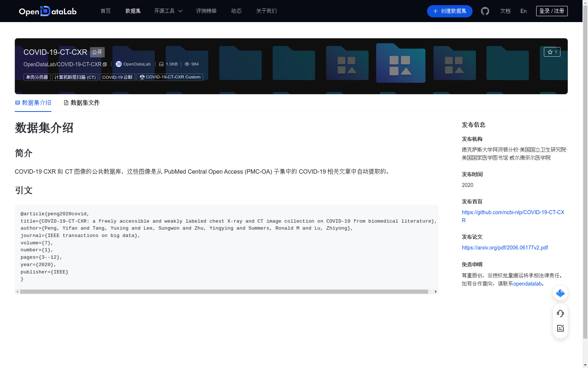
Task: Open the OpenDataLab logo home link
Action: click(48, 11)
